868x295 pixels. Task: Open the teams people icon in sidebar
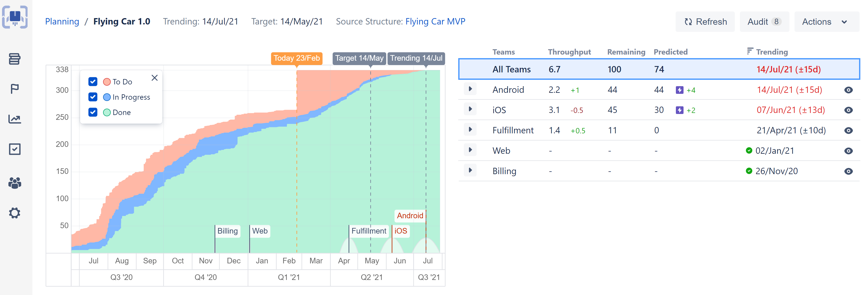coord(15,183)
